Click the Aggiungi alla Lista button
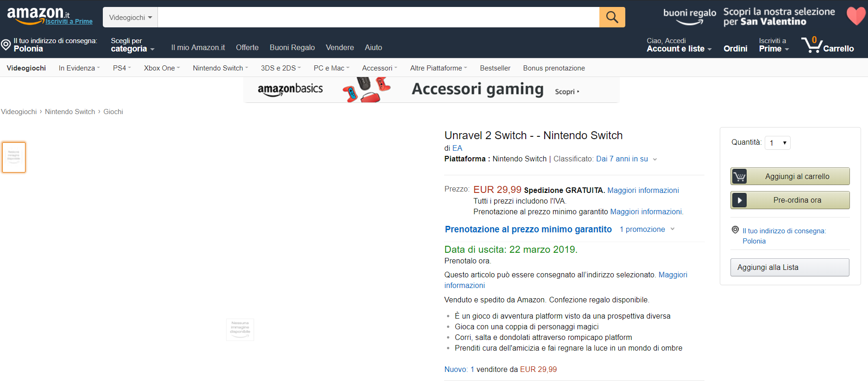The width and height of the screenshot is (868, 384). click(789, 268)
